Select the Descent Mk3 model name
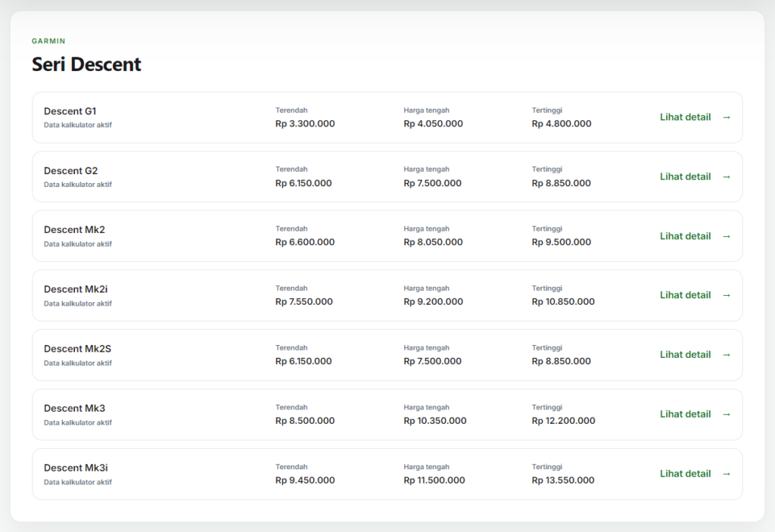This screenshot has width=775, height=532. (x=74, y=409)
